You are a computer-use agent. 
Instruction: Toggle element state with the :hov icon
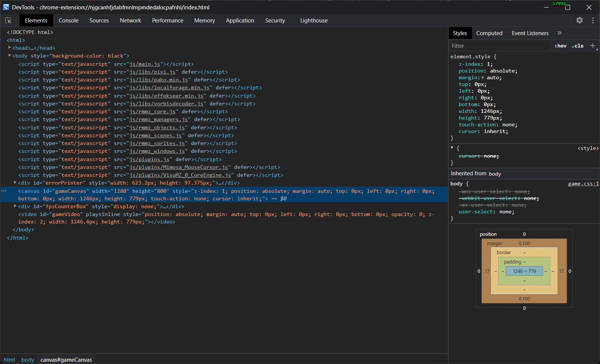(x=560, y=46)
